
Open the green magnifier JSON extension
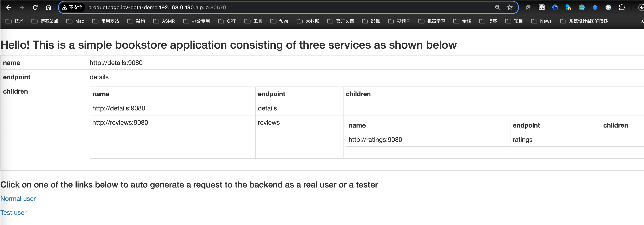pos(528,7)
